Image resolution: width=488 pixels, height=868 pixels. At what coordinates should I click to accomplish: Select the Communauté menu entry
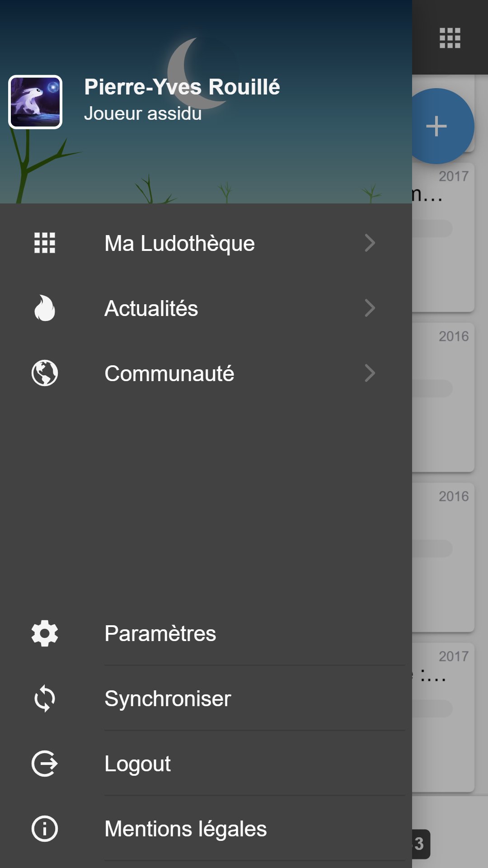169,373
